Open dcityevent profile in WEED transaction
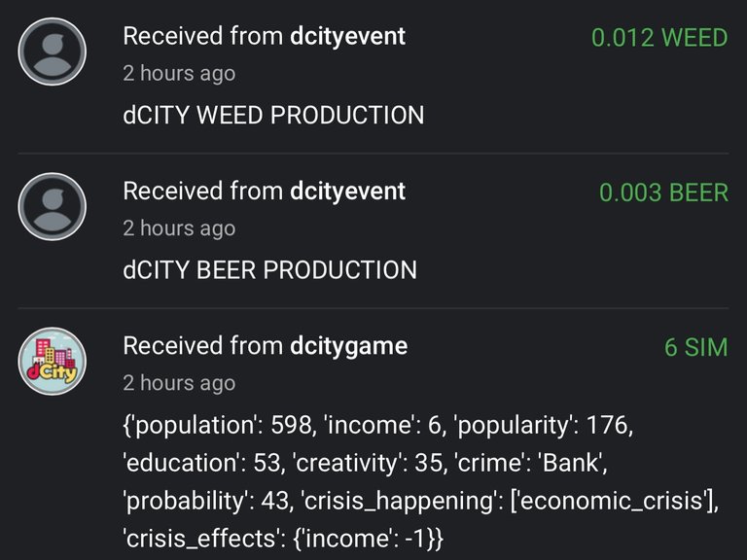The image size is (747, 560). point(348,36)
